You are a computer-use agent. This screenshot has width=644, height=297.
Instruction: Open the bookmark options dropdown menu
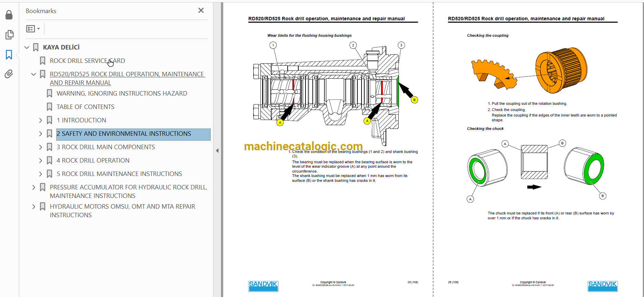tap(33, 29)
